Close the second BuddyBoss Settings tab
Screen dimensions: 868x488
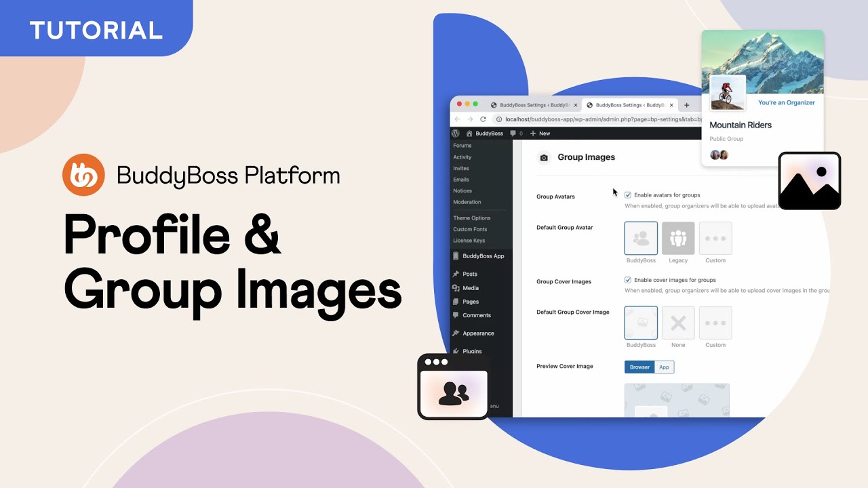pyautogui.click(x=672, y=105)
